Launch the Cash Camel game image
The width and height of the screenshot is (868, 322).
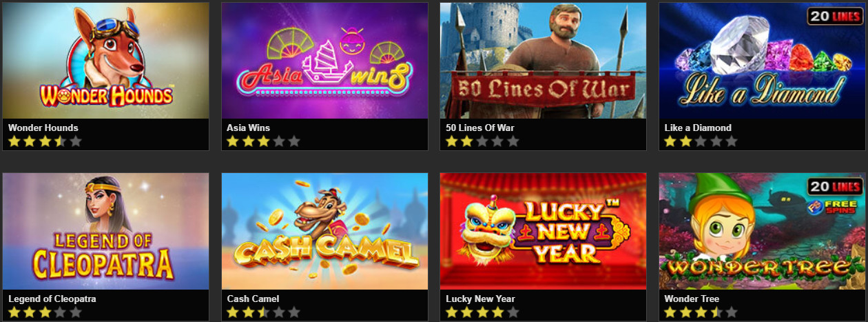coord(324,231)
